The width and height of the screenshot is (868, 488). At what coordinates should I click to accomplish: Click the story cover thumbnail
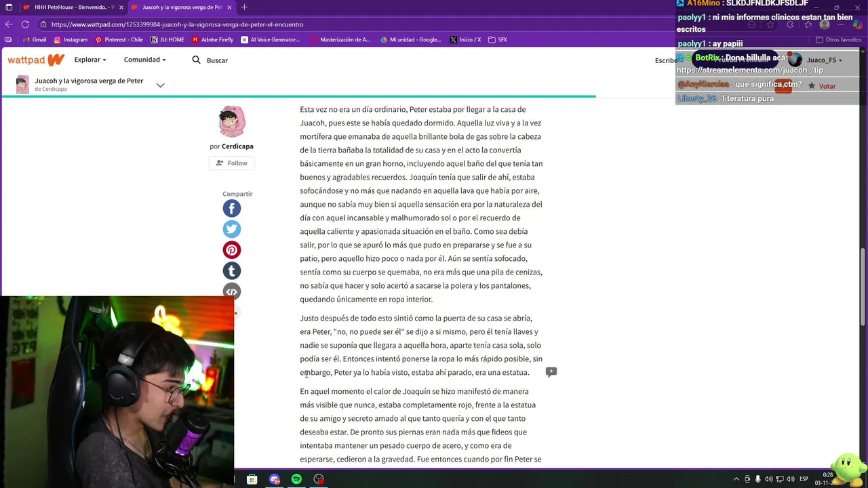[x=22, y=84]
